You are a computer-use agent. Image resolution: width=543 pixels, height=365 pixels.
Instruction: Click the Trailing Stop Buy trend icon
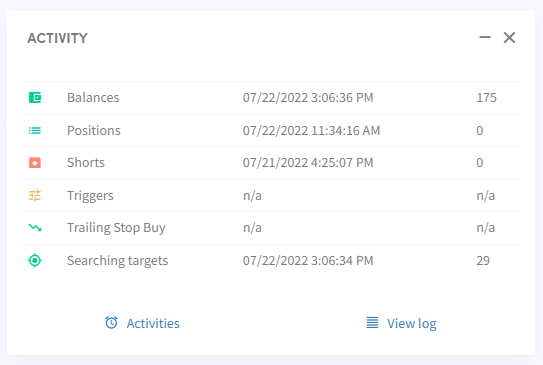pos(35,228)
